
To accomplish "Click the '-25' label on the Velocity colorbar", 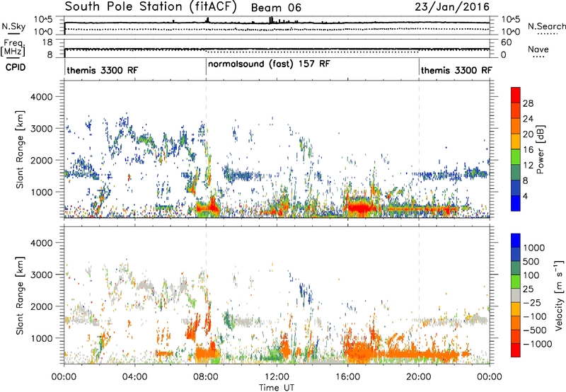I will coord(533,302).
